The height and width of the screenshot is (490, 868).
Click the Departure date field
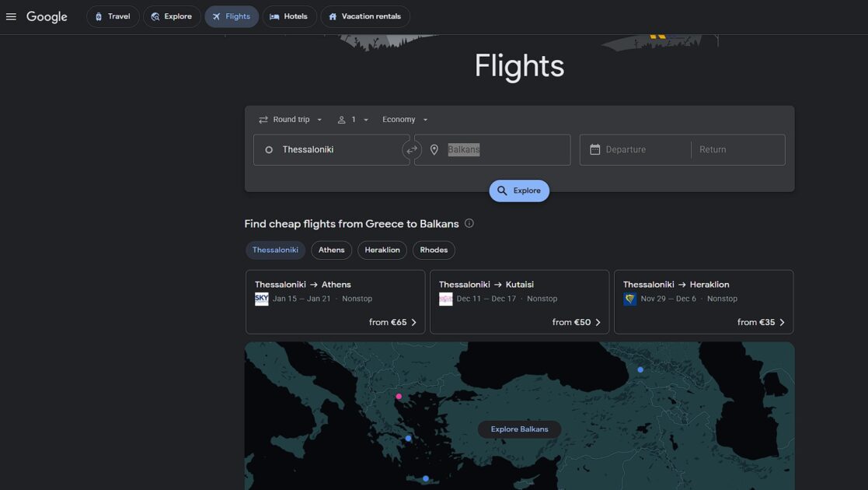click(635, 149)
